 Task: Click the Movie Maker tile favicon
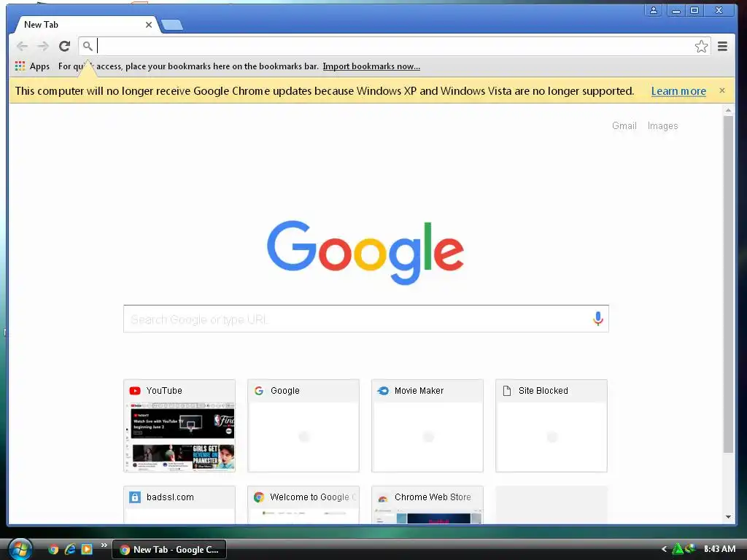[x=383, y=391]
